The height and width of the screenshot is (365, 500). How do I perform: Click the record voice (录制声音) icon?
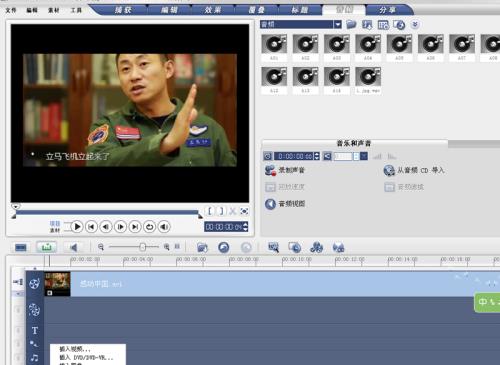[270, 170]
